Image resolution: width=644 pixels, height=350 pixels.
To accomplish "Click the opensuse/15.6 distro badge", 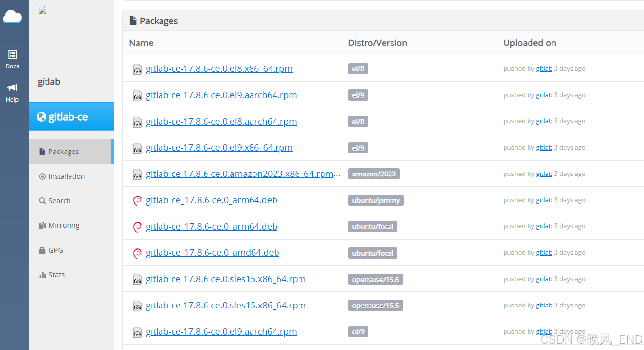I will coord(376,279).
